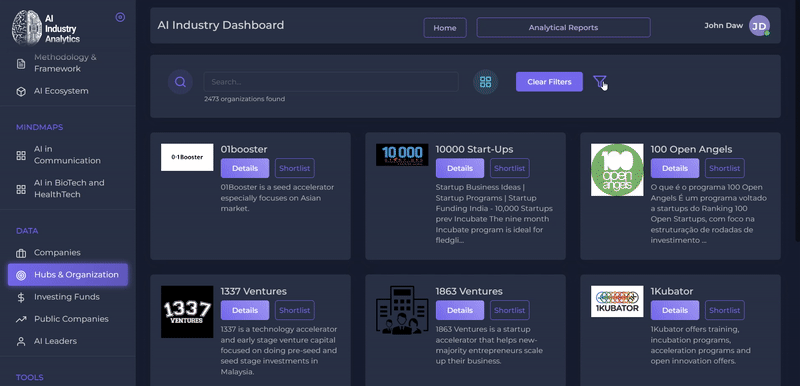Click the AI Ecosystem cube icon
This screenshot has width=800, height=386.
point(21,91)
